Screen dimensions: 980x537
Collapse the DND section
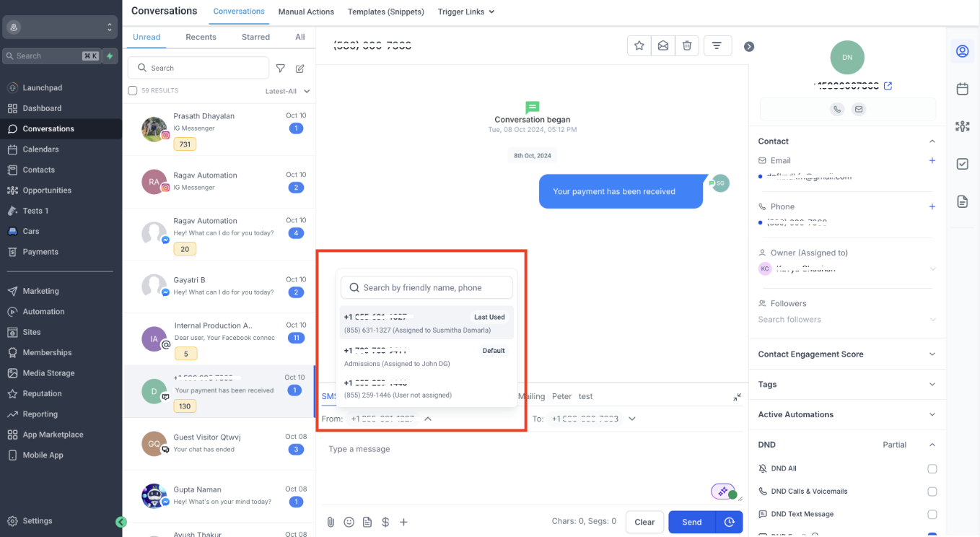[932, 445]
